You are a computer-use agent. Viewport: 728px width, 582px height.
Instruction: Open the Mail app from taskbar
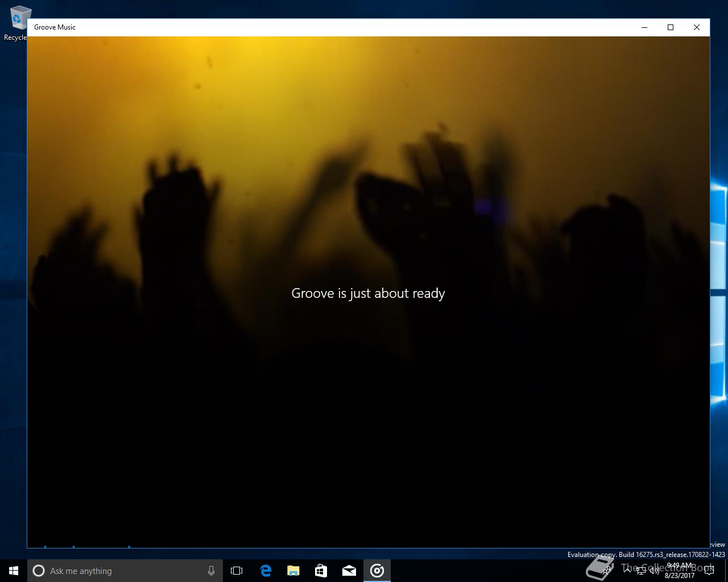coord(349,571)
